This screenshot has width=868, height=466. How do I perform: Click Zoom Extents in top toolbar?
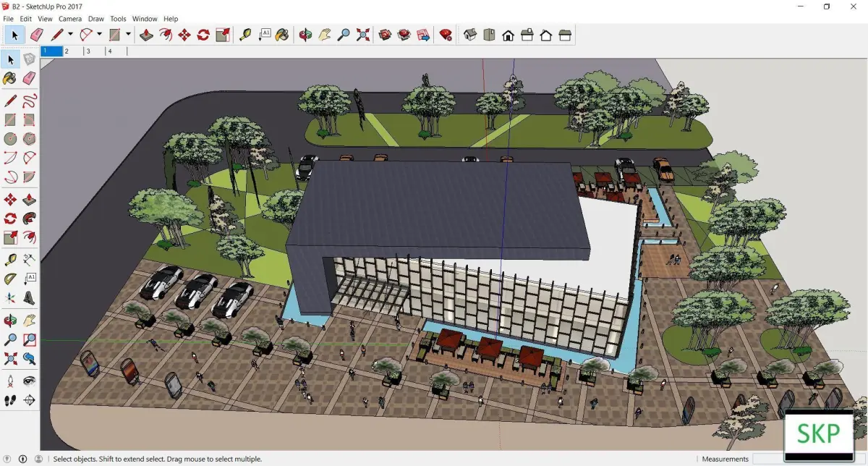click(x=362, y=34)
